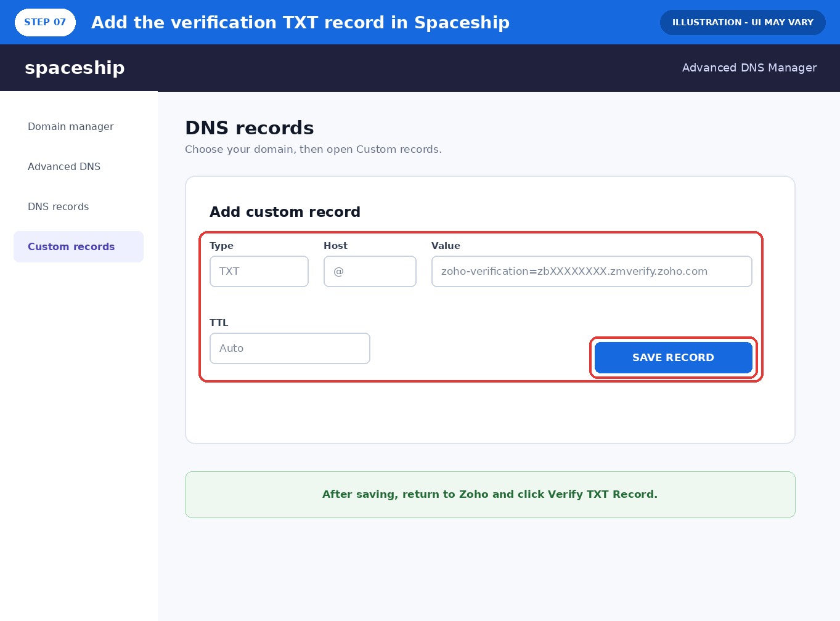Click the Value field label

pos(446,245)
